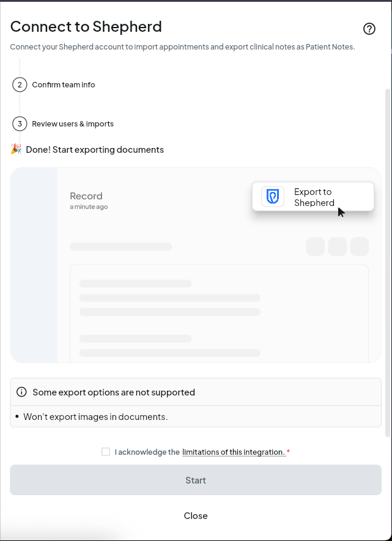
Task: Click "Won't export images in documents." text
Action: (x=95, y=416)
